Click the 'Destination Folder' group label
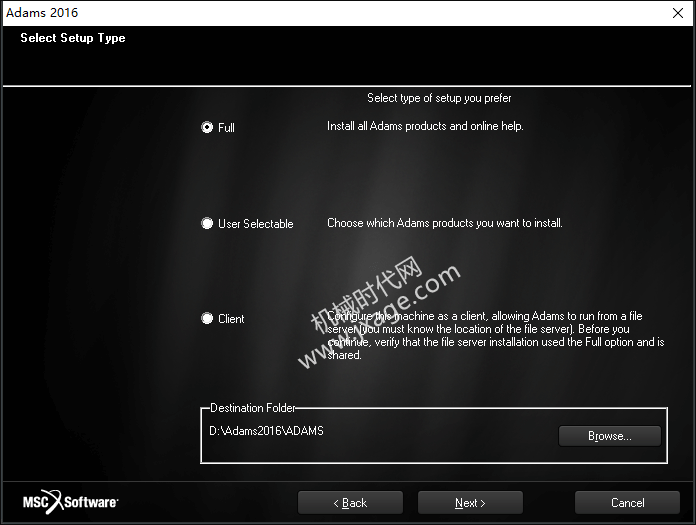 [x=253, y=408]
